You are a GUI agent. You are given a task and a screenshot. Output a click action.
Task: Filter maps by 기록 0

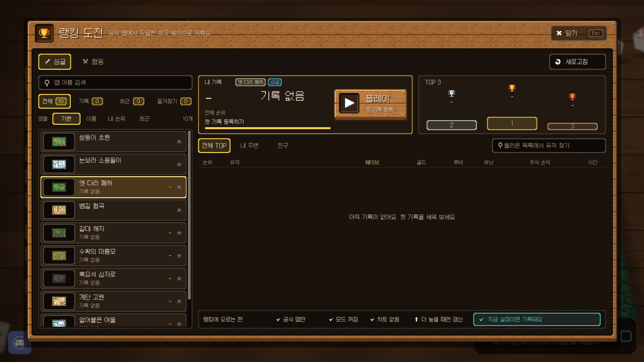(91, 101)
